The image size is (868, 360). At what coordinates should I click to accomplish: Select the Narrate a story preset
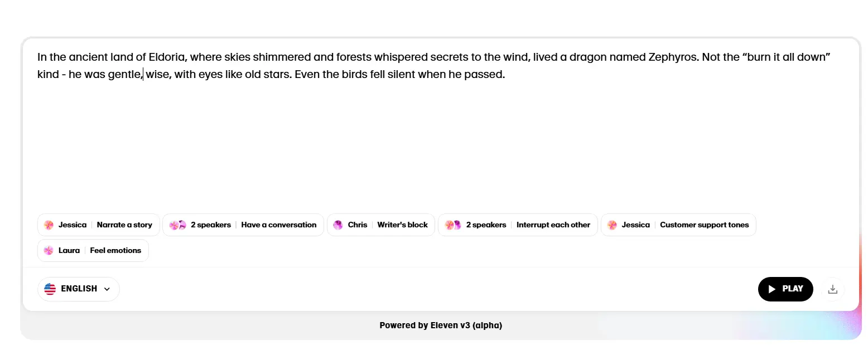(124, 225)
